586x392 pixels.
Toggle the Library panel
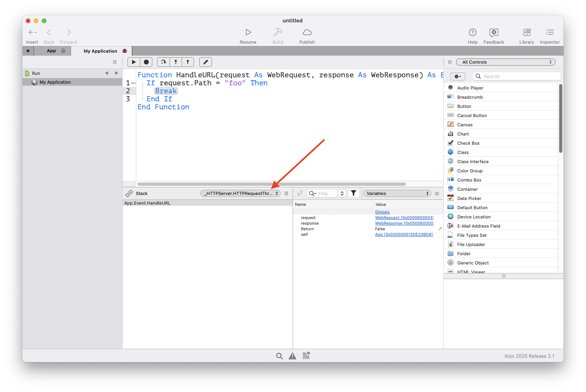(x=526, y=32)
